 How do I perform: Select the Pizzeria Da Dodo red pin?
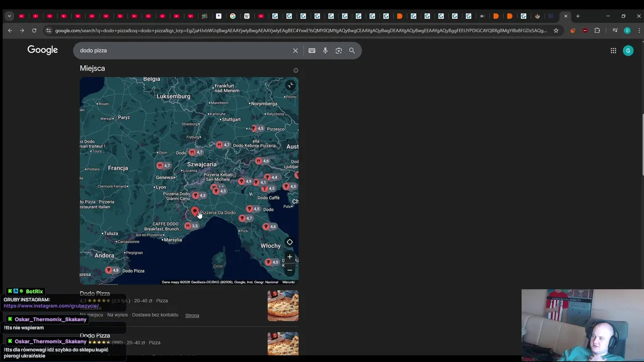195,212
